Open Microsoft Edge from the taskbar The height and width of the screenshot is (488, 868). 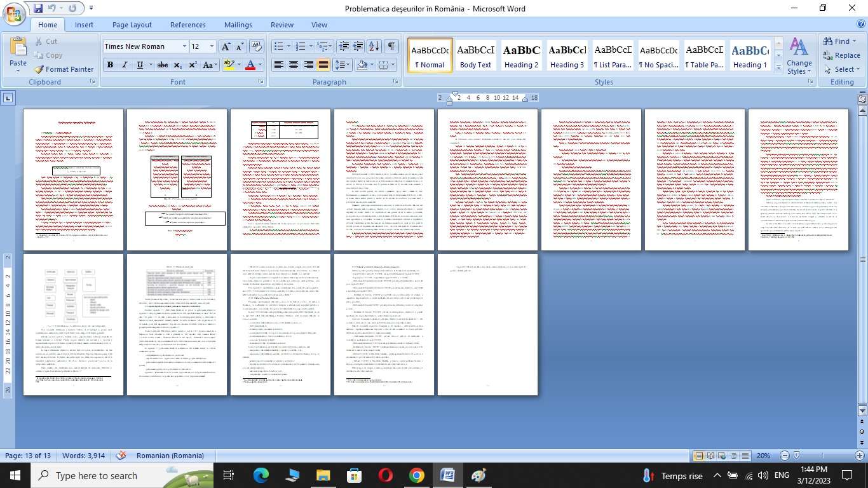click(x=261, y=475)
